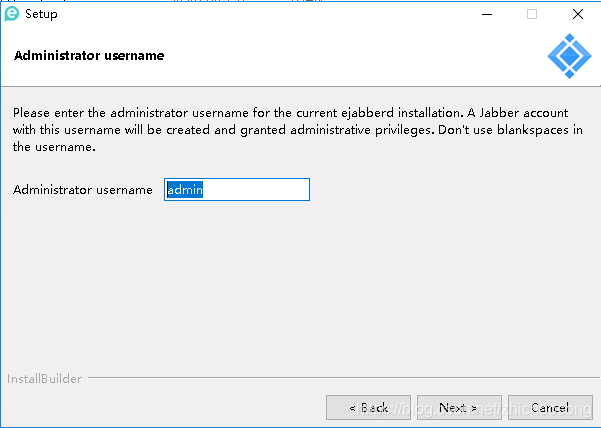The width and height of the screenshot is (601, 428).
Task: Minimize the Setup window
Action: click(487, 15)
